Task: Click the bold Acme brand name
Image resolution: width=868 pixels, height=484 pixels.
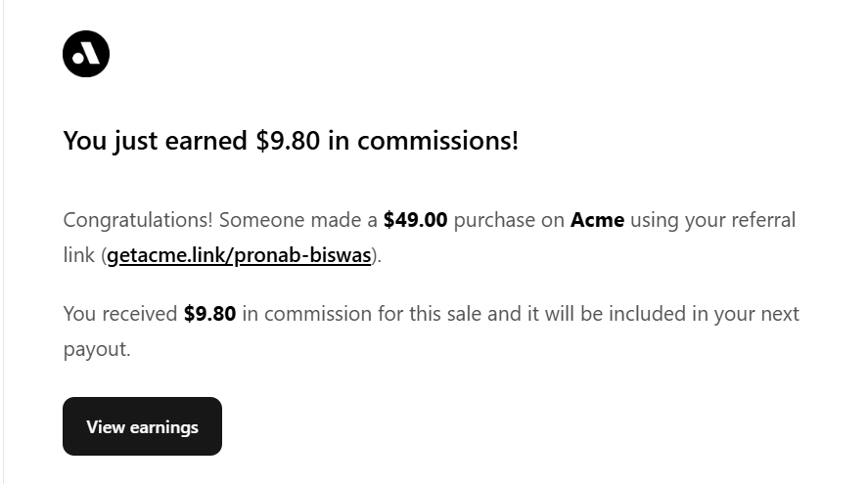Action: [597, 220]
